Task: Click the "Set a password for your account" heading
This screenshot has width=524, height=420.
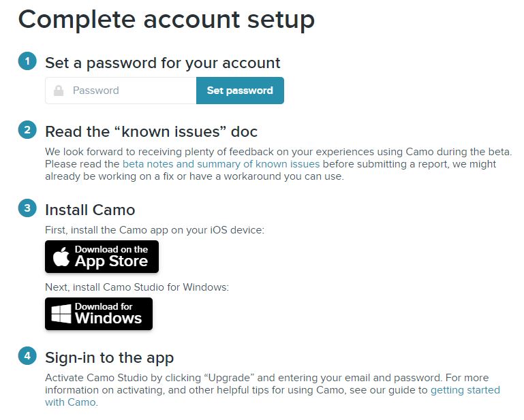Action: [163, 63]
